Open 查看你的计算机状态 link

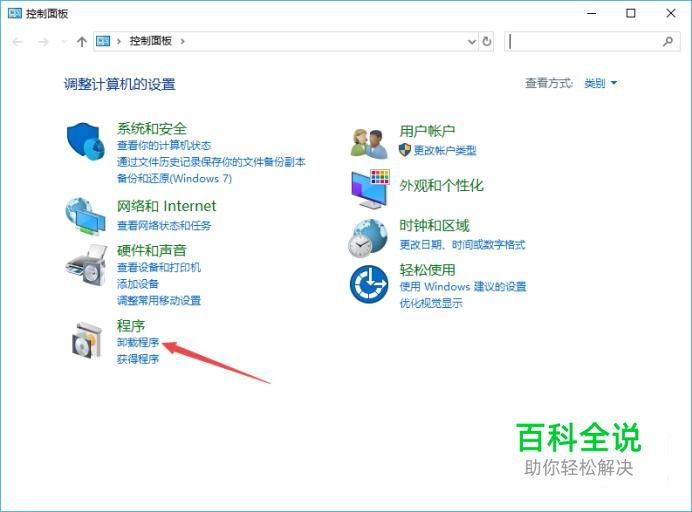coord(164,145)
